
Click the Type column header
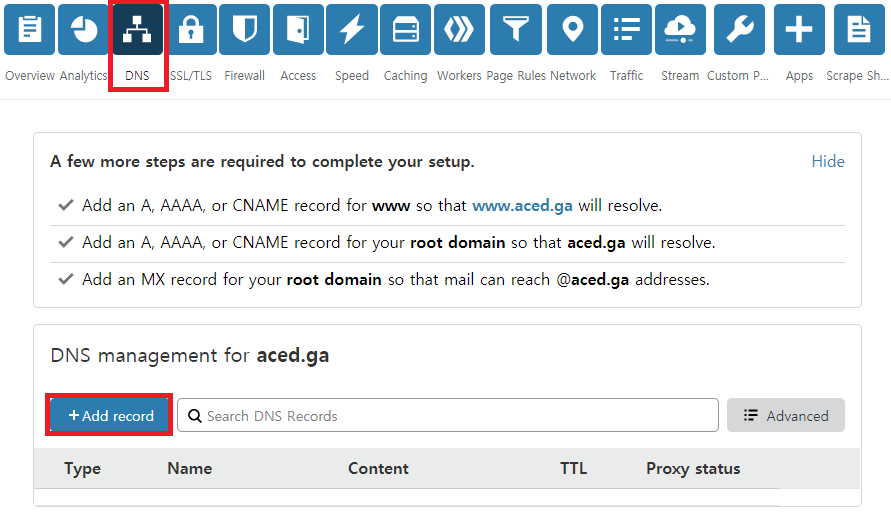point(82,469)
